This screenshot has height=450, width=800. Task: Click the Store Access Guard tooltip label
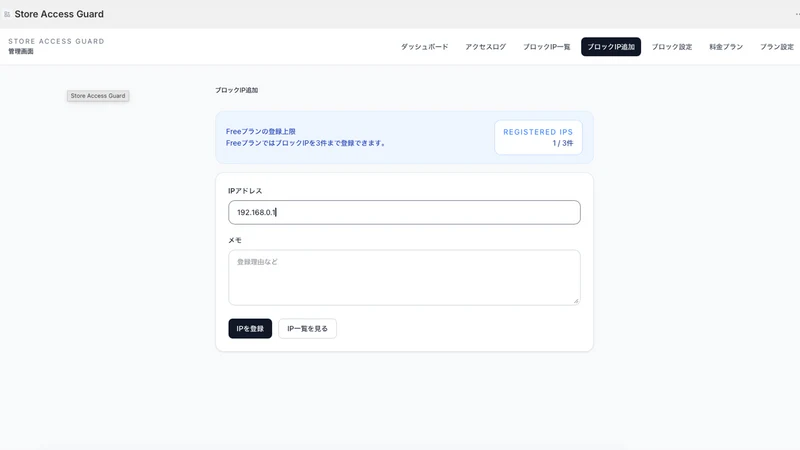[x=98, y=96]
